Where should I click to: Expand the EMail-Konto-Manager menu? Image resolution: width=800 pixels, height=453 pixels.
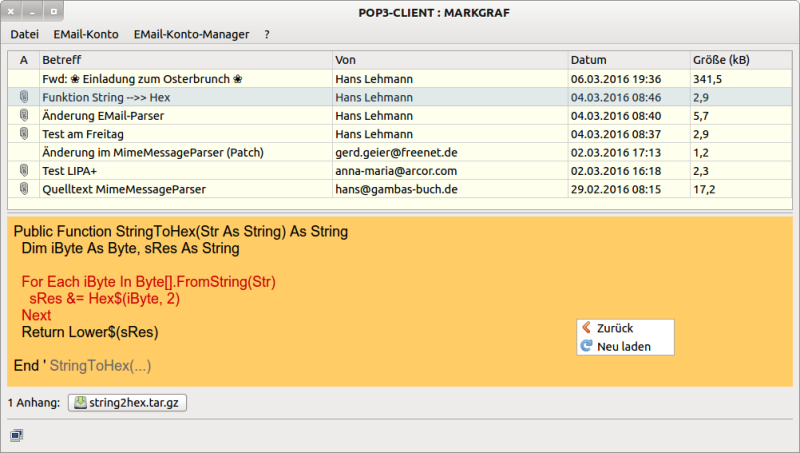tap(191, 34)
